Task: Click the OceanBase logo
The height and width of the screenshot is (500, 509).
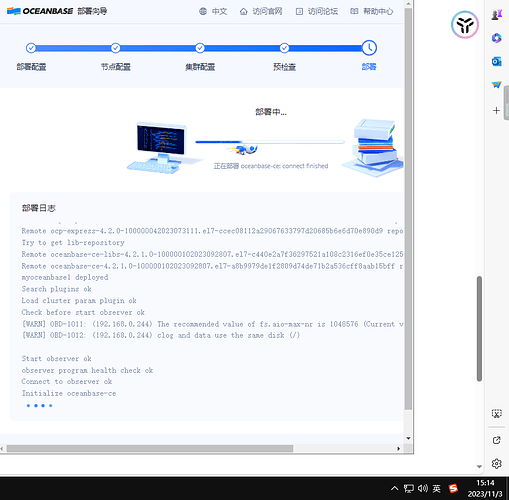Action: click(x=40, y=11)
